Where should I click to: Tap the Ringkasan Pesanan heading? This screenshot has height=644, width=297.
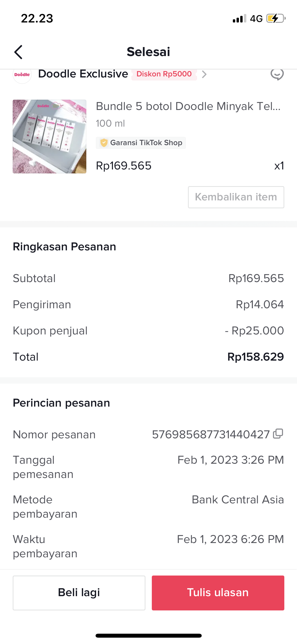tap(64, 247)
